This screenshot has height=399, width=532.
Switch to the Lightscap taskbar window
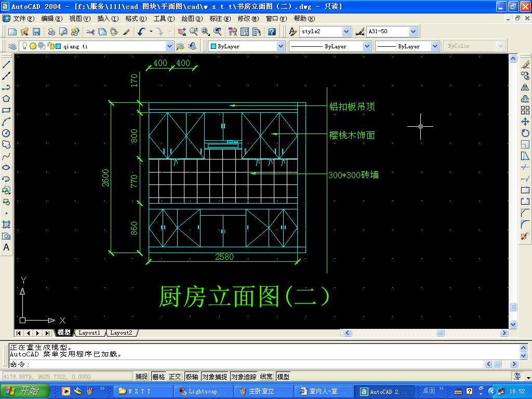coord(203,392)
